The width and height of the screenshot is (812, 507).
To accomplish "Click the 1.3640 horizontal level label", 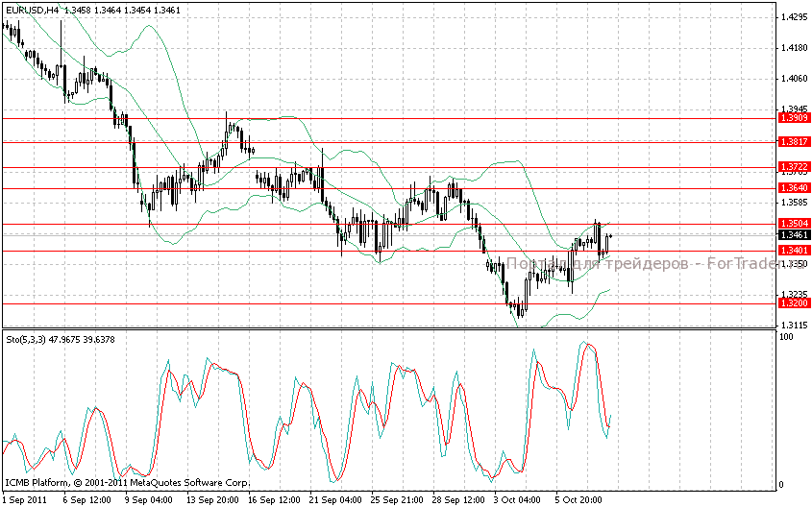I will click(794, 188).
